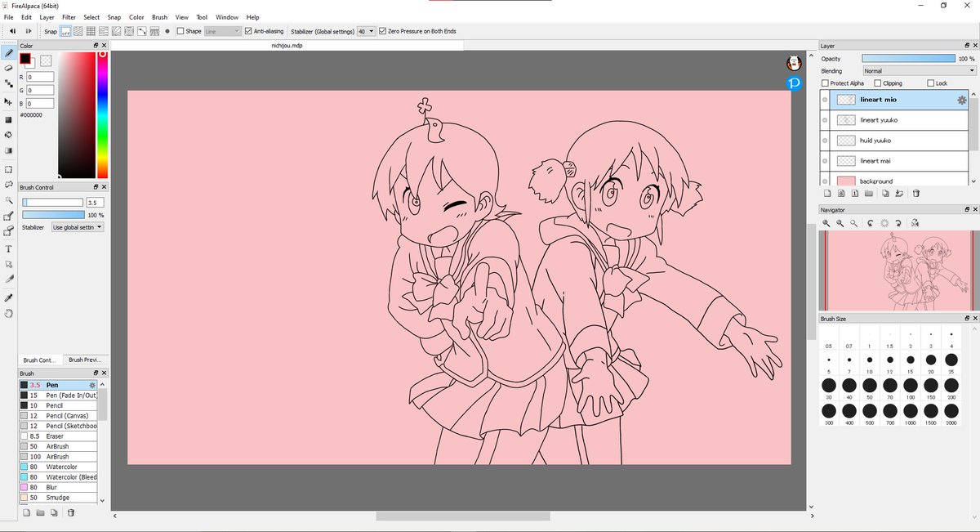Enable the parallel lines snap icon
Screen dimensions: 980x532
pyautogui.click(x=78, y=31)
